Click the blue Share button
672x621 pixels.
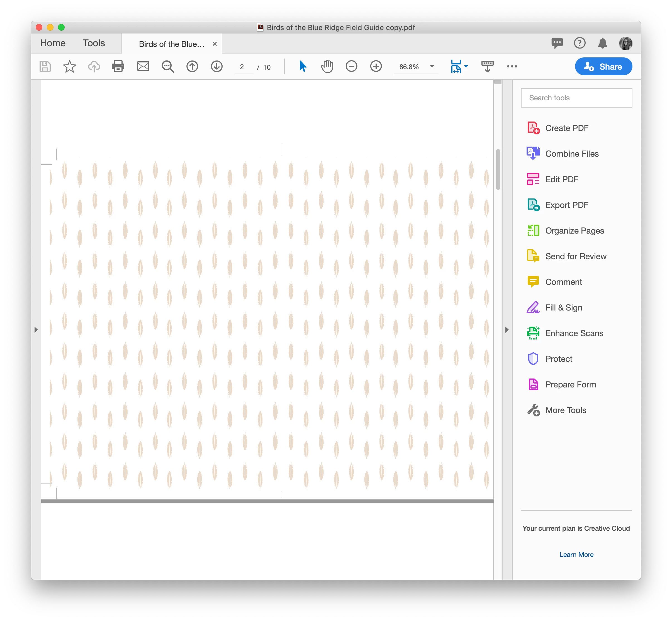pyautogui.click(x=603, y=67)
